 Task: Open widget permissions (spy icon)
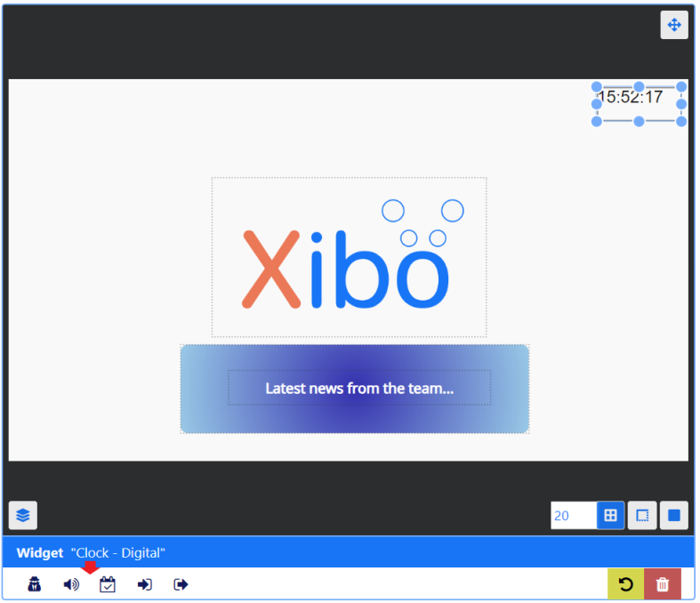(35, 584)
